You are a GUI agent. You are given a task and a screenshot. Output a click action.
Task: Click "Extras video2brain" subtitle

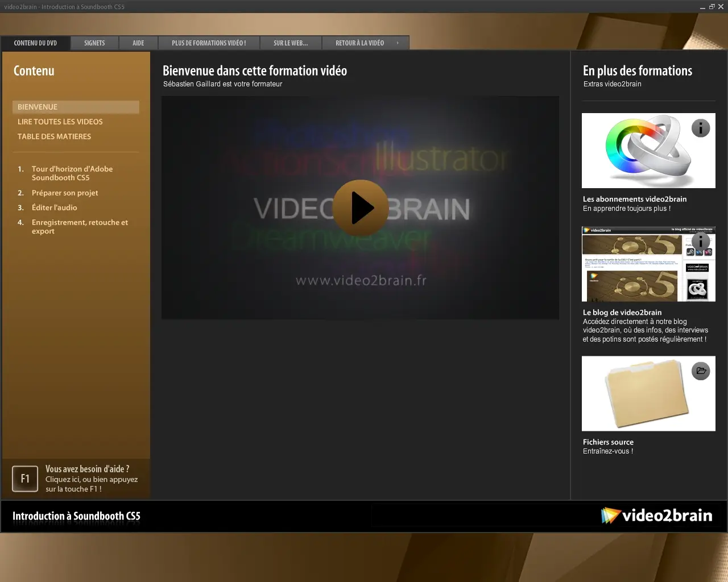point(612,84)
